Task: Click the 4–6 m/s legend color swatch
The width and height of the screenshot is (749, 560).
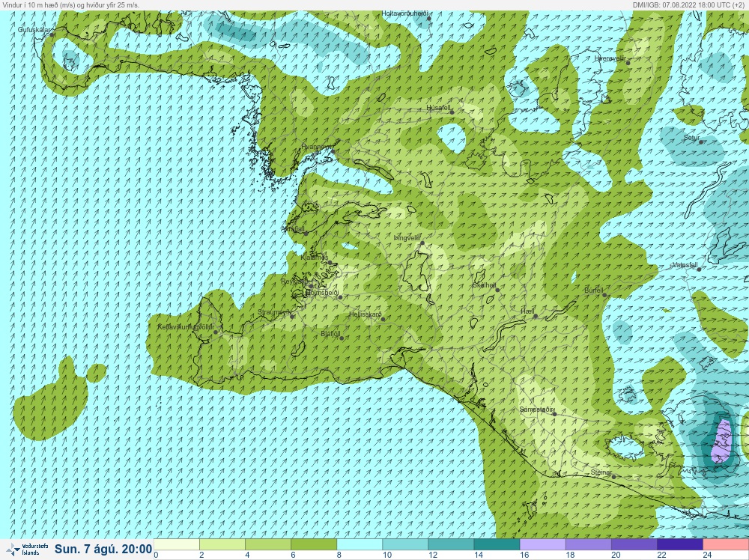Action: click(x=268, y=544)
